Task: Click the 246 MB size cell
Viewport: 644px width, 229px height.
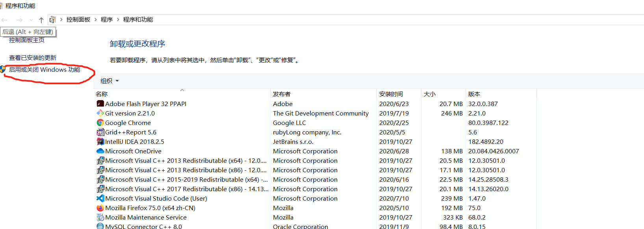Action: pyautogui.click(x=452, y=113)
